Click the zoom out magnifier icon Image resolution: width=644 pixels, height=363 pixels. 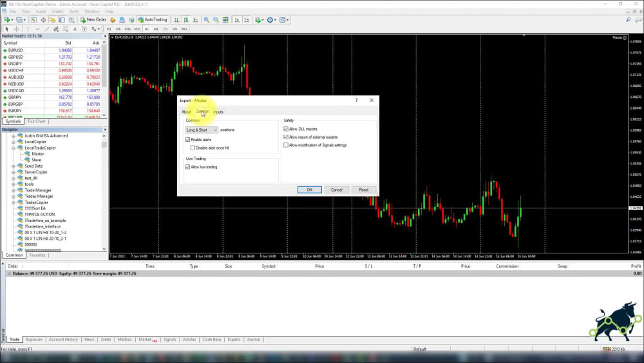pos(216,20)
